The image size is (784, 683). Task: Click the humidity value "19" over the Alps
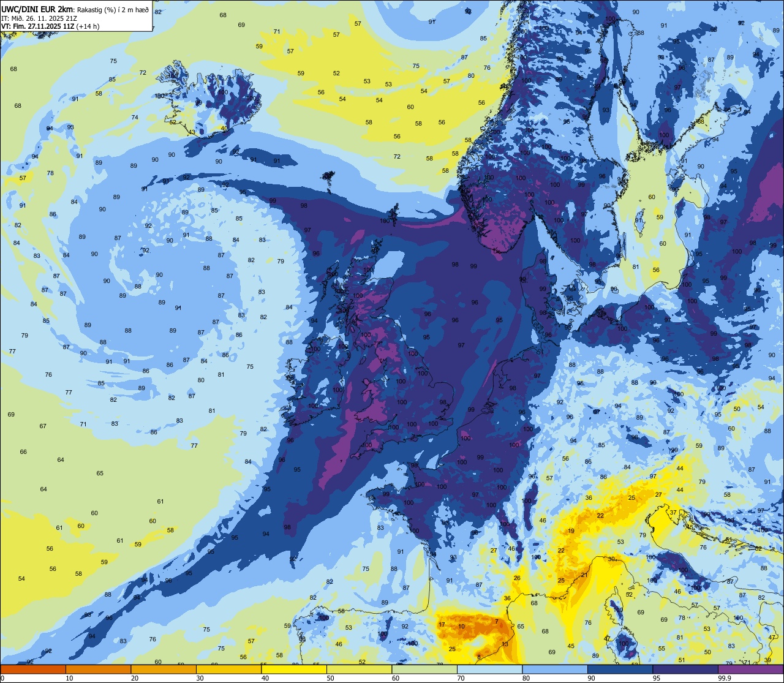pos(571,531)
